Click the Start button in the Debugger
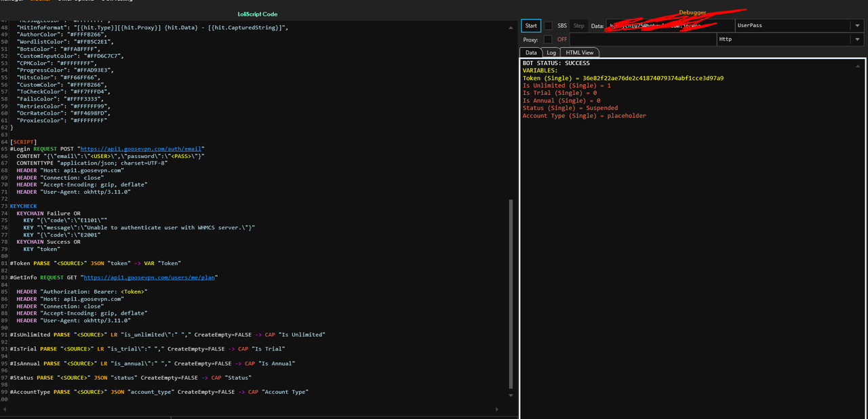 [531, 26]
